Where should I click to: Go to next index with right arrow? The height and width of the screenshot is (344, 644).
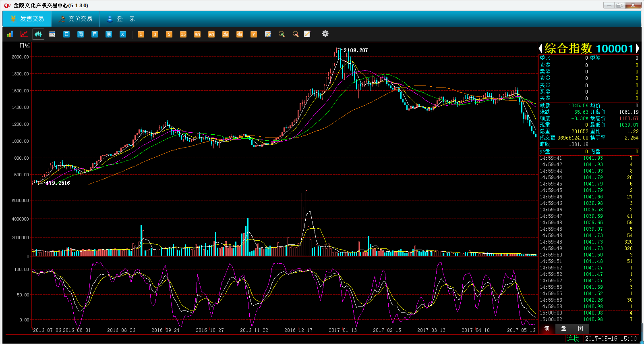[x=637, y=49]
